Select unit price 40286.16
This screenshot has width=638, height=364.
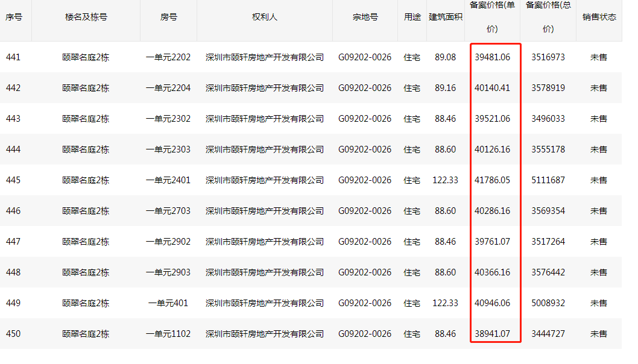[492, 211]
